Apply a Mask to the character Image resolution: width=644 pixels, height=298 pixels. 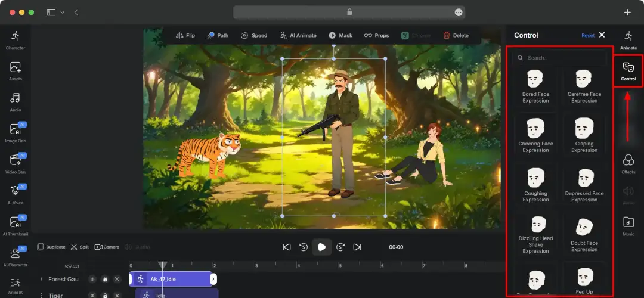coord(340,35)
